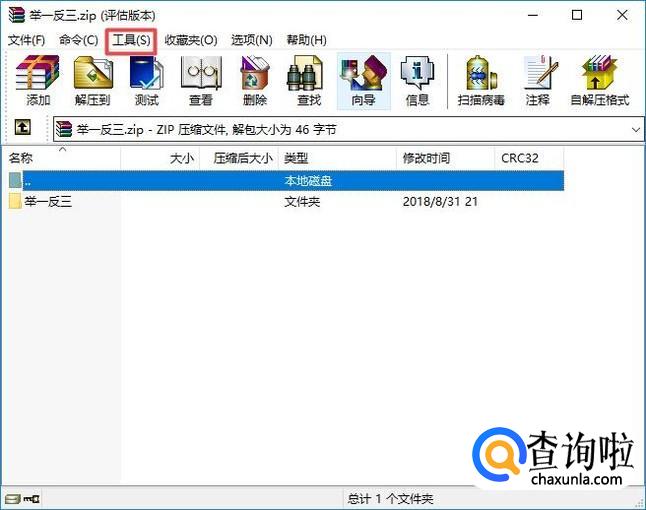Click the parent folder '..' icon

(x=16, y=180)
